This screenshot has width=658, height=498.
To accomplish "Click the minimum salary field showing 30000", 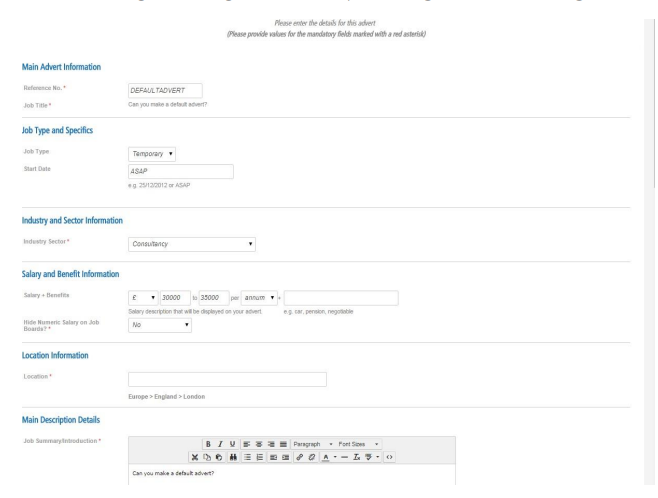I will pyautogui.click(x=175, y=298).
